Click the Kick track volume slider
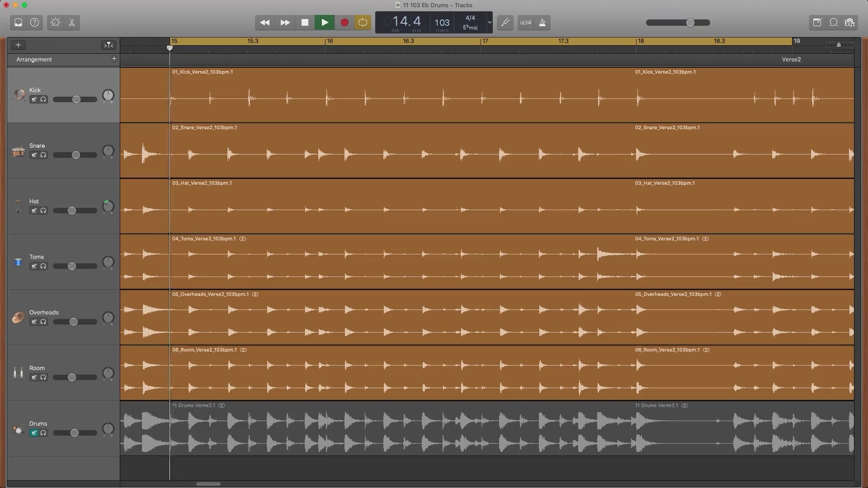The width and height of the screenshot is (868, 488). click(x=75, y=99)
